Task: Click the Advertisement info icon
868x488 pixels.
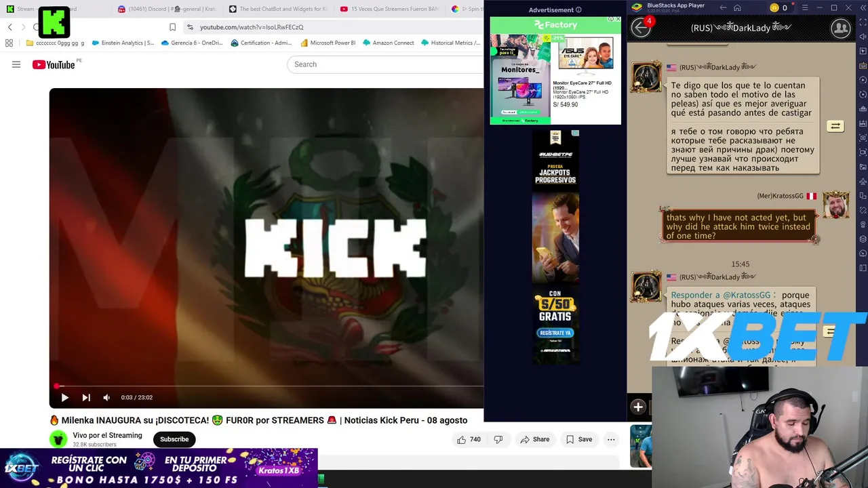Action: point(578,10)
